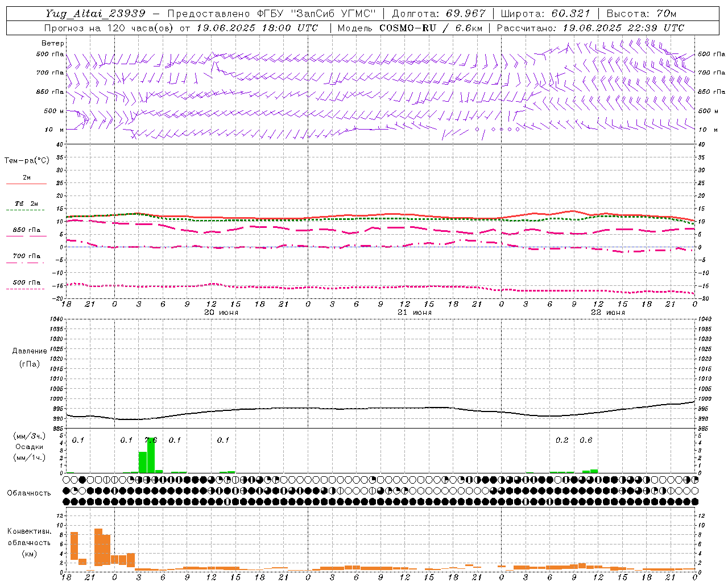Image resolution: width=728 pixels, height=582 pixels.
Task: Click the solid red '2м' legend line
Action: pyautogui.click(x=26, y=184)
